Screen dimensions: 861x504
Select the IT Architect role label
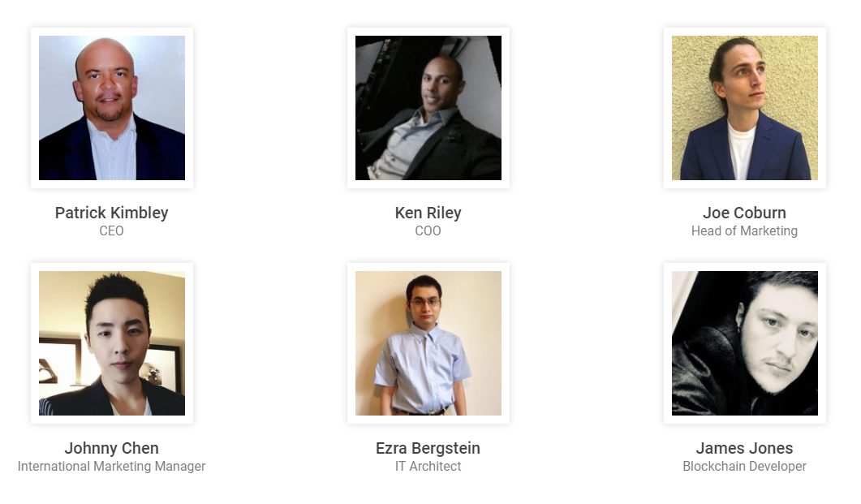(428, 467)
